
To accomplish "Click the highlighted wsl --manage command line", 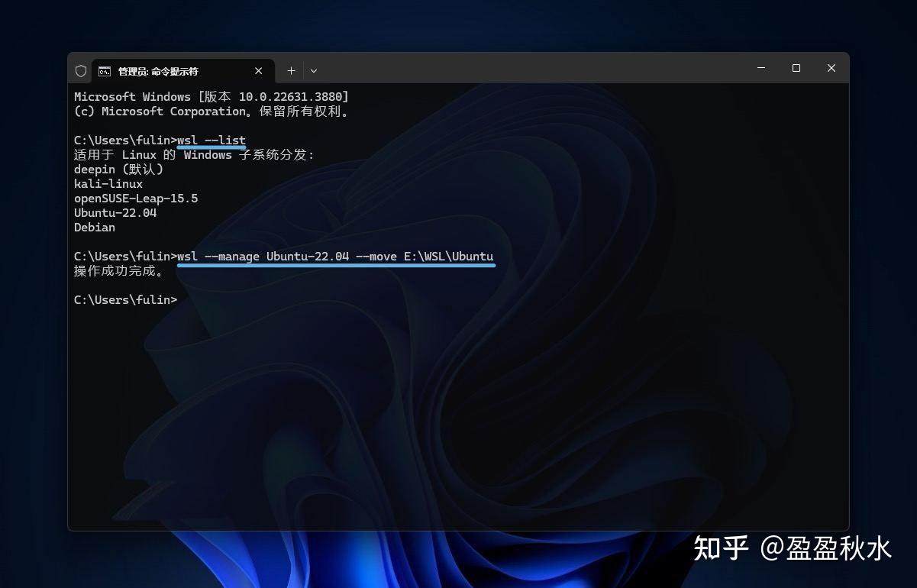I will (x=334, y=257).
